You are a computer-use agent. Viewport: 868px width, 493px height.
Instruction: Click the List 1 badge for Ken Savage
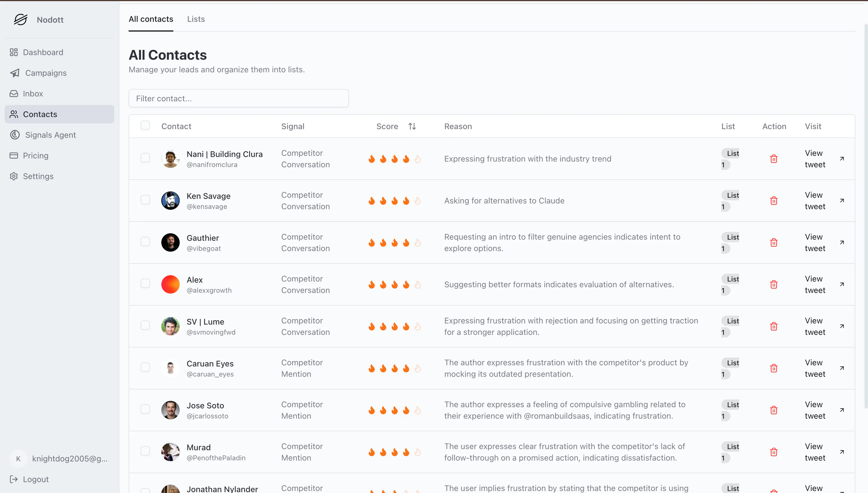coord(730,201)
